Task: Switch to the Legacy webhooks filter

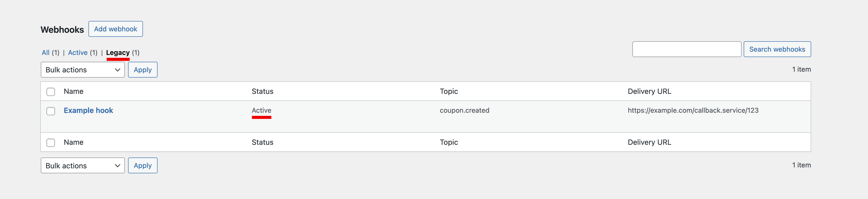Action: pos(118,53)
